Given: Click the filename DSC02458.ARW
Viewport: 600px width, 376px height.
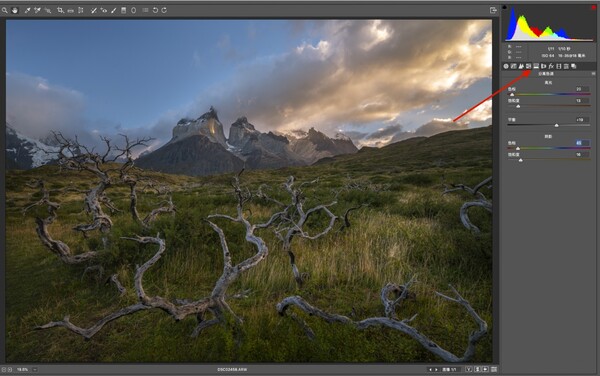Looking at the screenshot, I should point(232,369).
